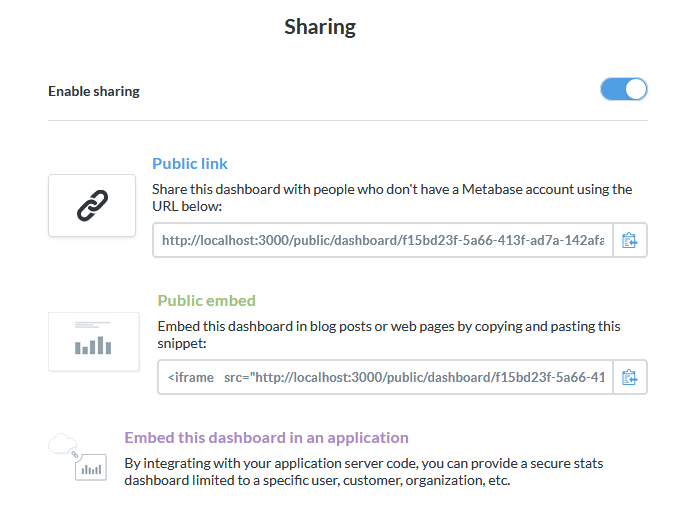Viewport: 694px width, 512px height.
Task: Click the chain link icon card
Action: (92, 205)
